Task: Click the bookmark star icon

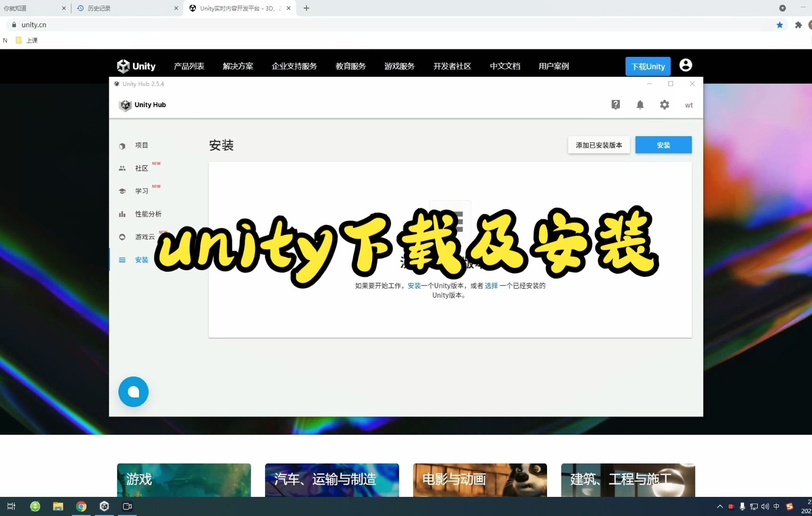Action: [x=779, y=25]
